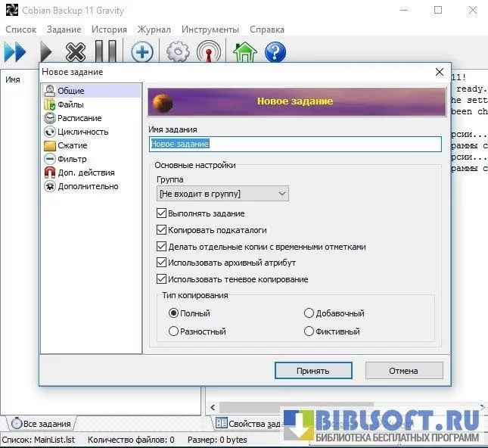Image resolution: width=488 pixels, height=448 pixels.
Task: Click the Имя задания text field
Action: 295,144
